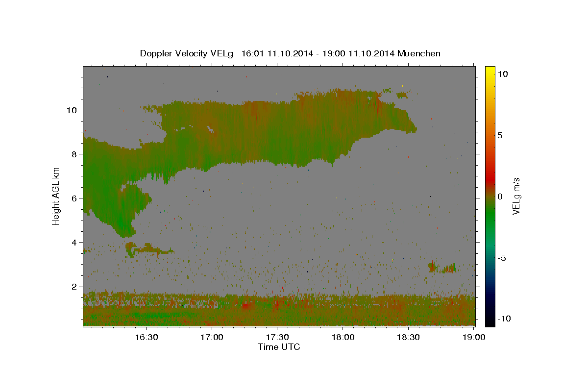588x392 pixels.
Task: Click the height tick label 4
Action: 75,243
